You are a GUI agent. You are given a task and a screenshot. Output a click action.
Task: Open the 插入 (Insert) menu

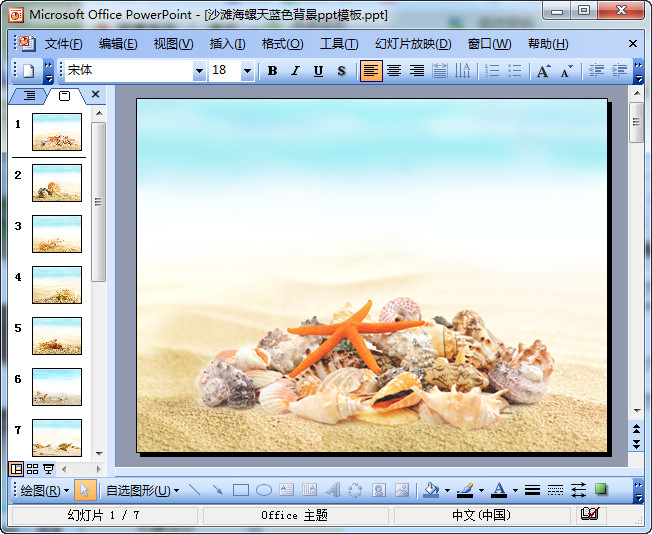[227, 44]
